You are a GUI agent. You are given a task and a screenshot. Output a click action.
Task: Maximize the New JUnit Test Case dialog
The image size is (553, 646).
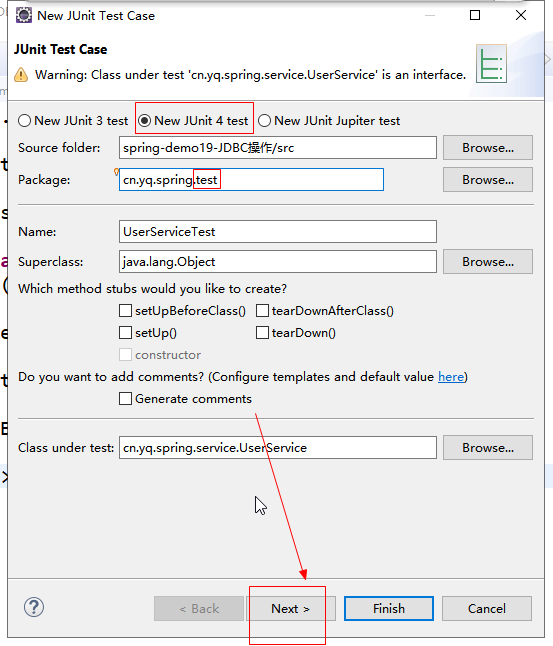pyautogui.click(x=475, y=15)
